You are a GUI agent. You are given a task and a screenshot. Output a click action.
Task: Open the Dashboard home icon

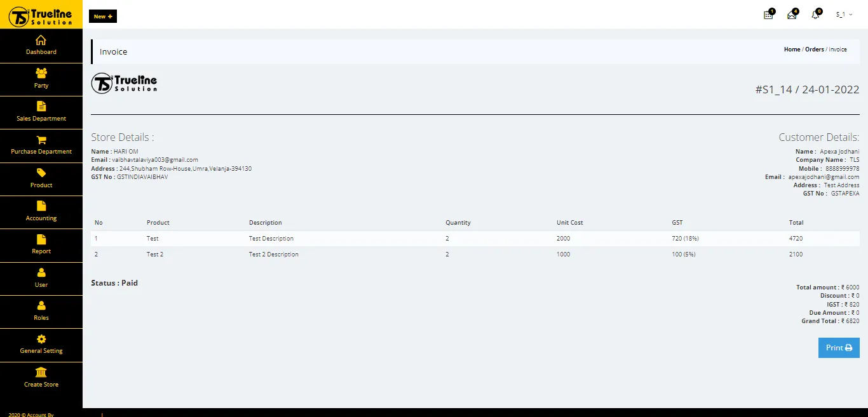[x=41, y=40]
